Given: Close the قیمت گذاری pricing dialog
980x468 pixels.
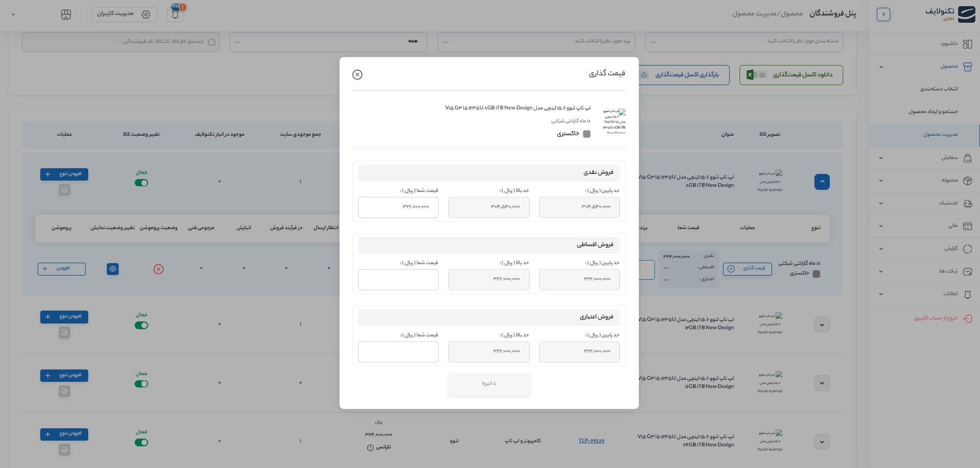Looking at the screenshot, I should [x=357, y=75].
